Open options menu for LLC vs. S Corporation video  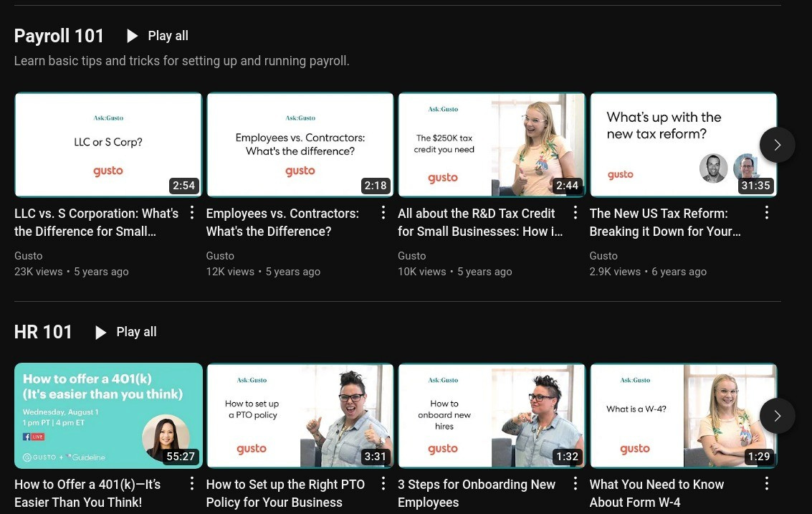click(191, 212)
